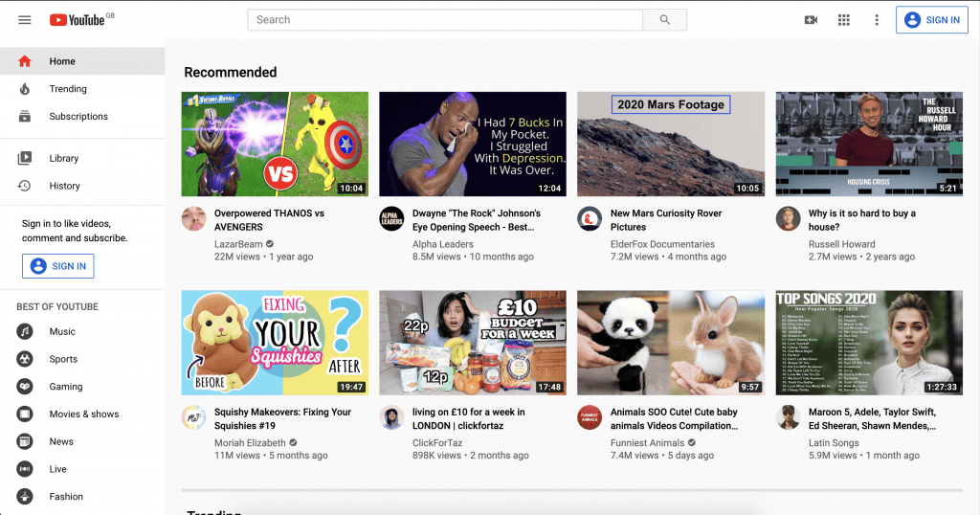
Task: Click the search magnifier button
Action: [664, 20]
